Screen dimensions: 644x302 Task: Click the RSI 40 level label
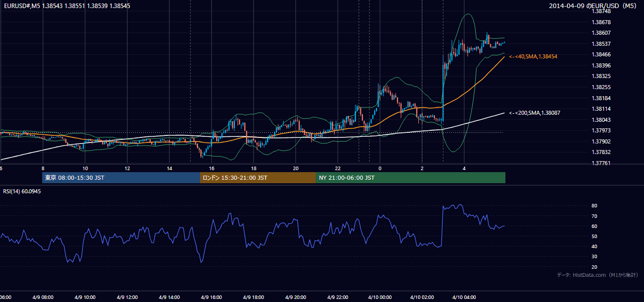click(595, 246)
